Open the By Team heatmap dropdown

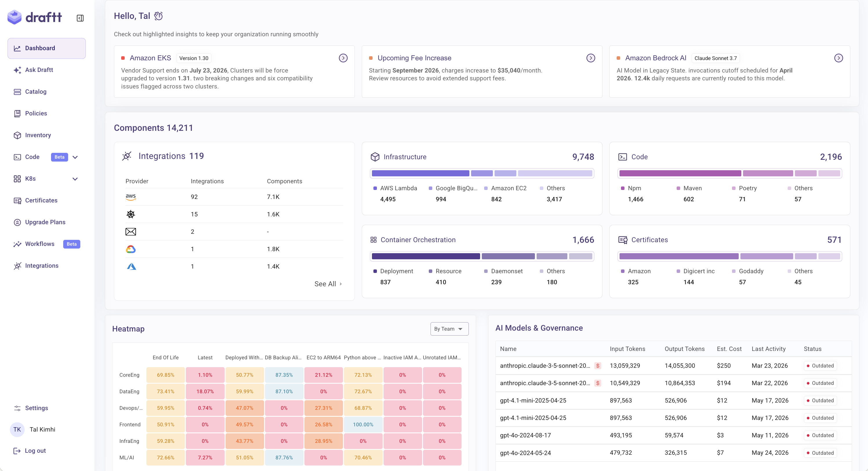click(x=449, y=329)
